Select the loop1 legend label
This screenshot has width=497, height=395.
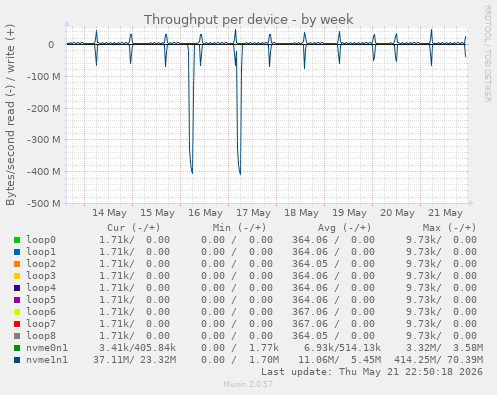[41, 252]
